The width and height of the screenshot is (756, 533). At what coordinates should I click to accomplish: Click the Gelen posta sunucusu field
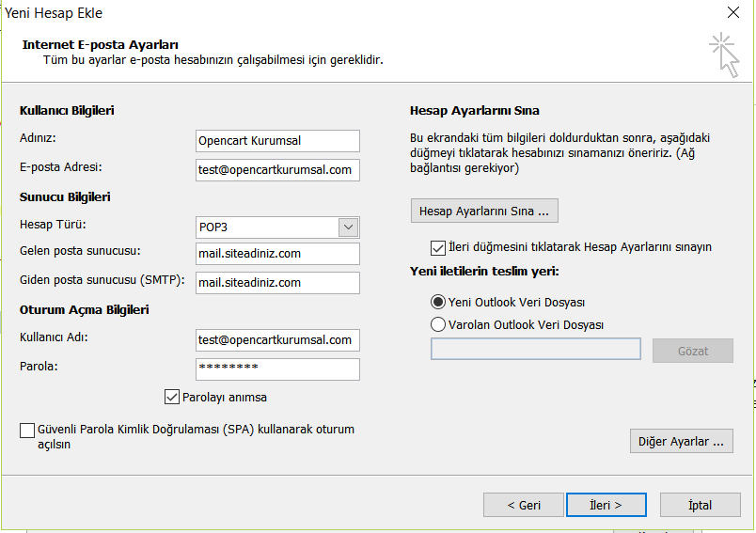(277, 254)
